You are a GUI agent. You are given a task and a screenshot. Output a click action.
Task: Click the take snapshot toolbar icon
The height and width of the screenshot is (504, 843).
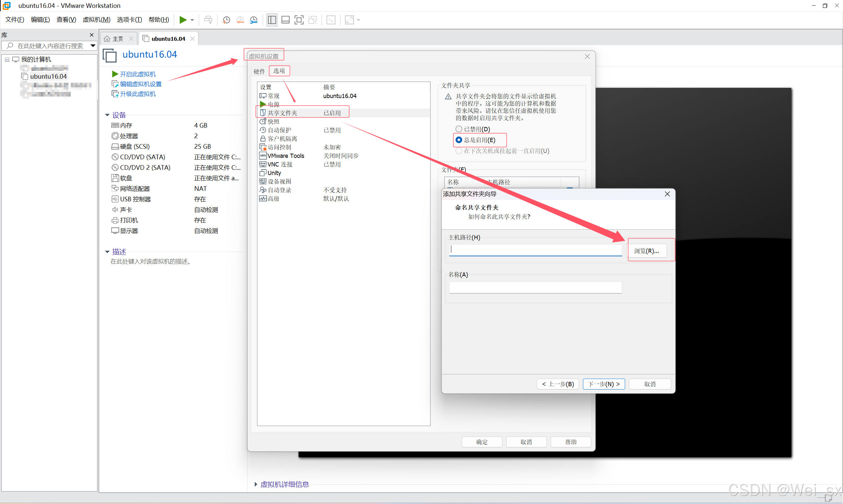226,20
